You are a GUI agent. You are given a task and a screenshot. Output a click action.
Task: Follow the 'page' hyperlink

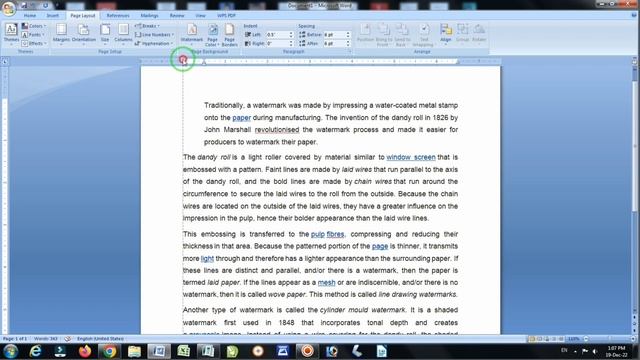point(380,246)
